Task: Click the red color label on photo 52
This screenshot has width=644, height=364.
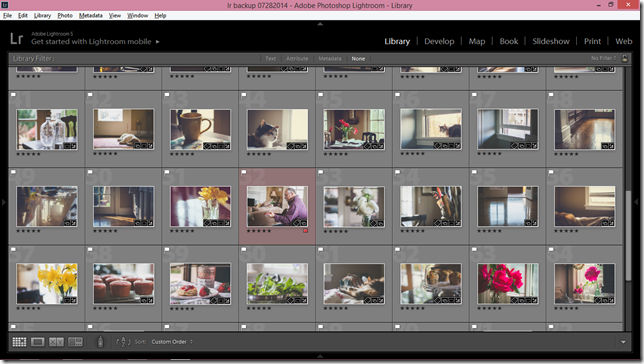Action: tap(305, 231)
